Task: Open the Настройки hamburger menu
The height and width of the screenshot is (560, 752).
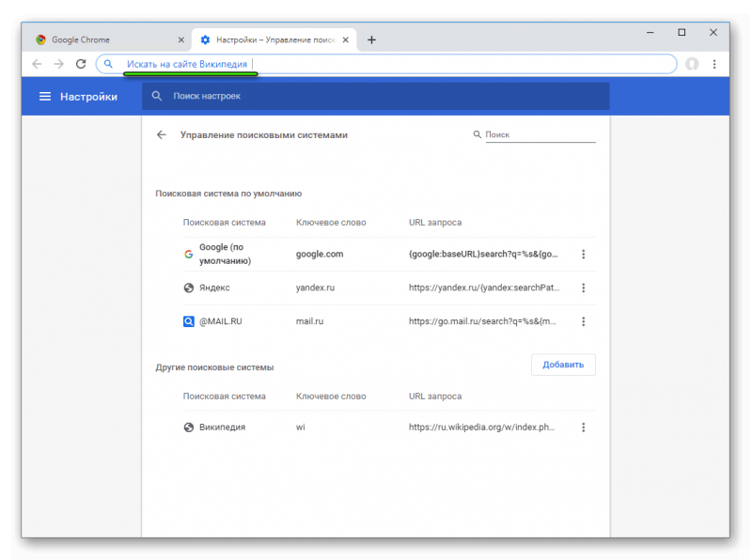Action: coord(45,97)
